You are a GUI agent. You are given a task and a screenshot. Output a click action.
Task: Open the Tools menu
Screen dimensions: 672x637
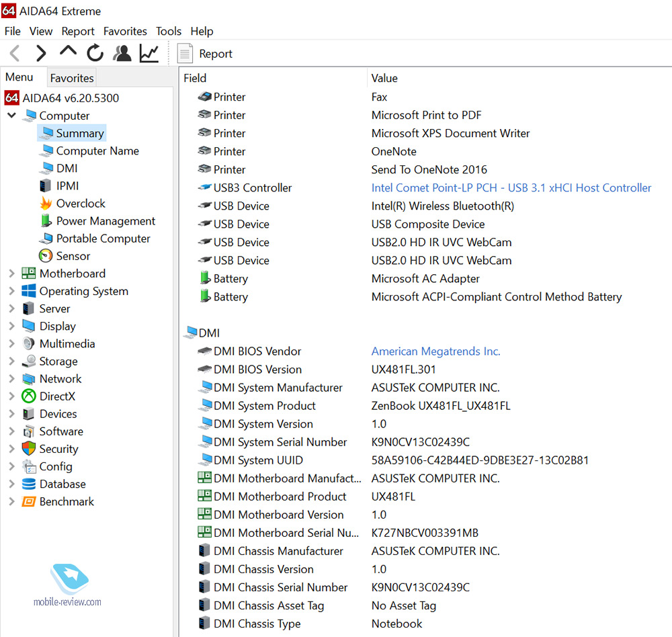[x=169, y=31]
